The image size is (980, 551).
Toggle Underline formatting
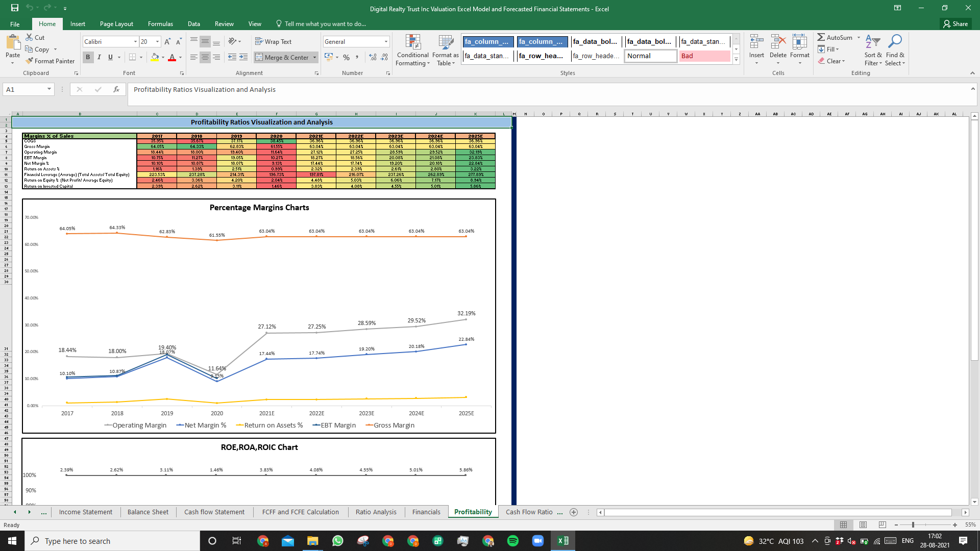coord(110,57)
